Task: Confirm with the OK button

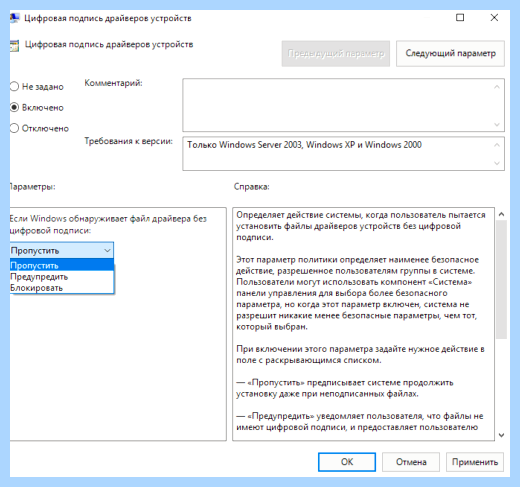Action: click(347, 462)
